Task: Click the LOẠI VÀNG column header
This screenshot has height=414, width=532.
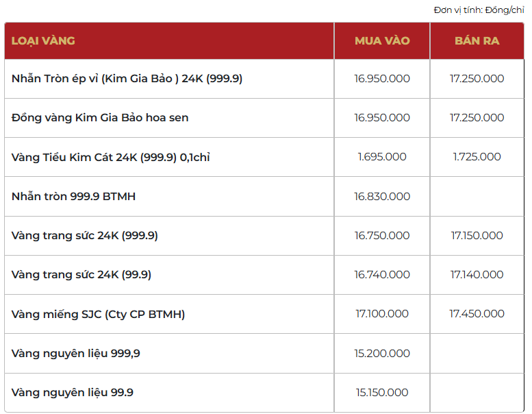Action: coord(43,40)
